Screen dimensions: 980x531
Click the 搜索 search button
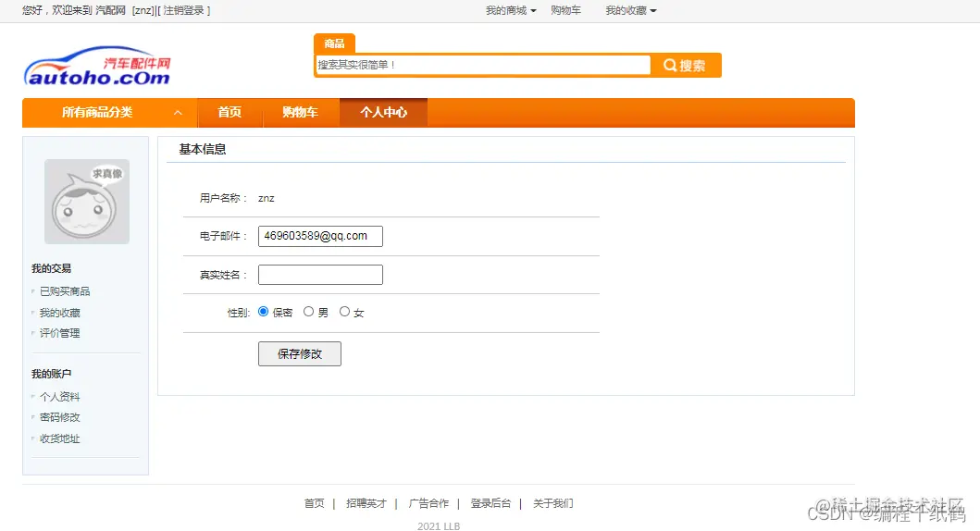(x=685, y=65)
